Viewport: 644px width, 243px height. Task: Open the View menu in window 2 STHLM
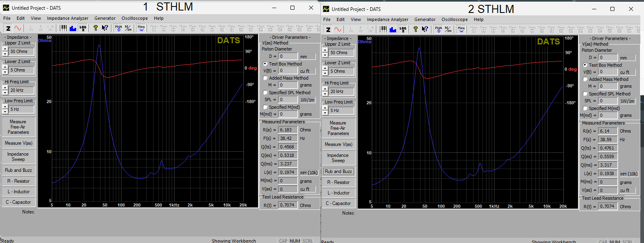pos(356,19)
